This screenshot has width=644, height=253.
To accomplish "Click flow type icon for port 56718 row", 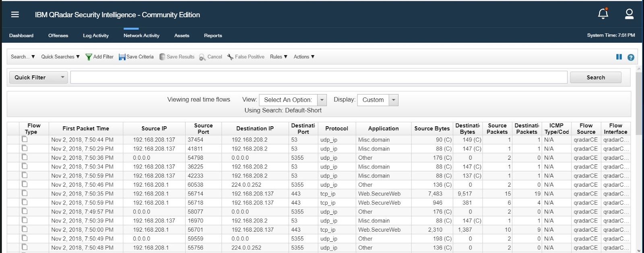I will pyautogui.click(x=25, y=202).
